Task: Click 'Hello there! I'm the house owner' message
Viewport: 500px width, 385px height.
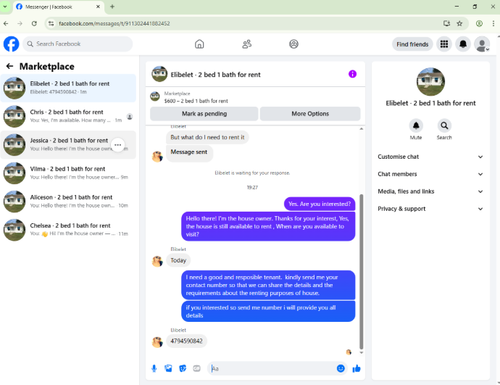Action: [268, 226]
